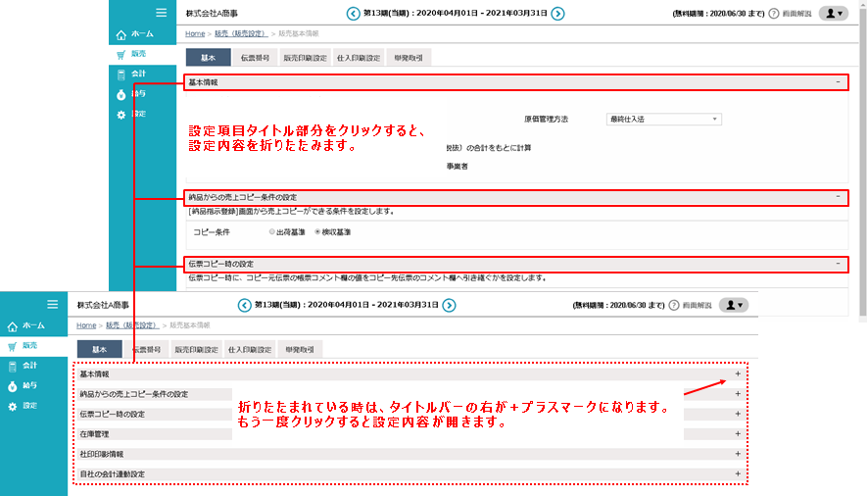Select the 検収基準 radio button
This screenshot has width=868, height=496.
tap(317, 231)
